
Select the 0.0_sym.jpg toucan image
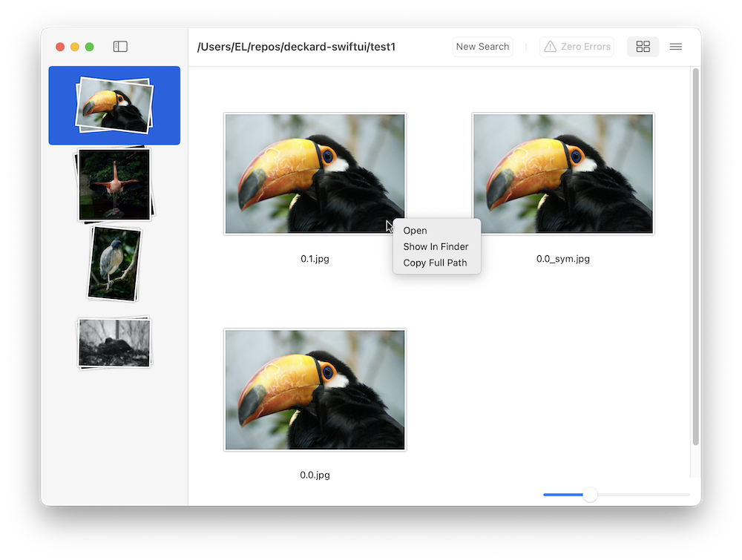(x=563, y=174)
